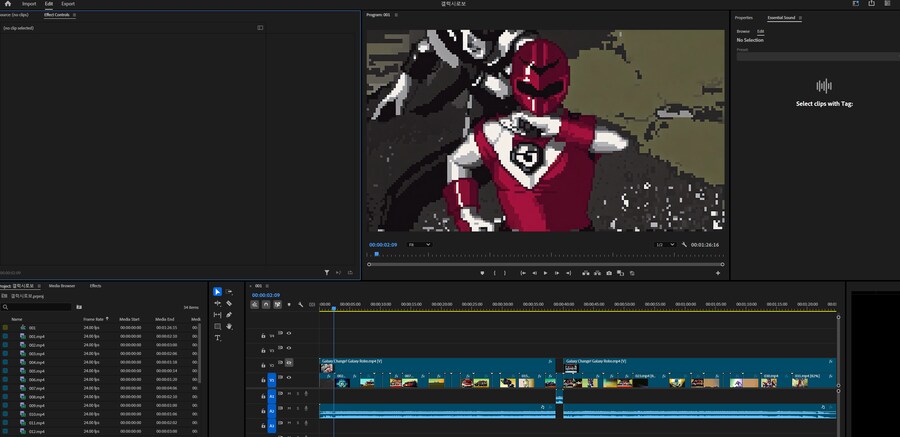Select 003.mp4 in the project panel
Image resolution: width=900 pixels, height=437 pixels.
[x=36, y=353]
